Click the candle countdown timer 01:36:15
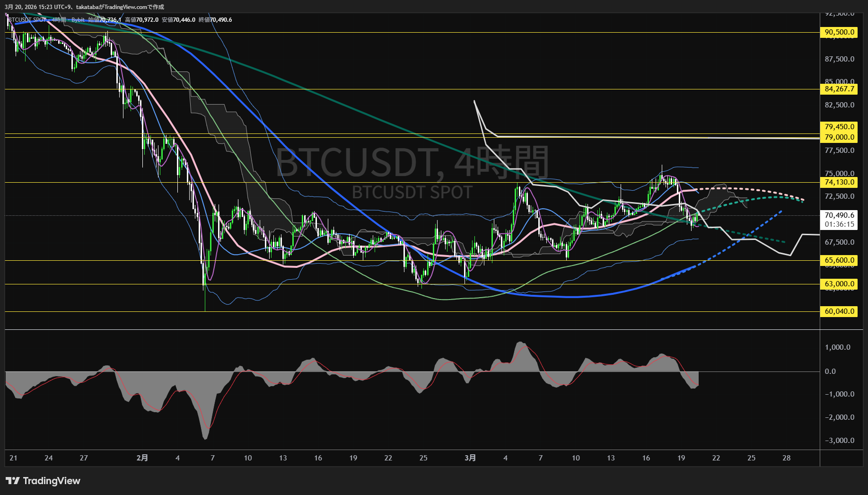 839,224
